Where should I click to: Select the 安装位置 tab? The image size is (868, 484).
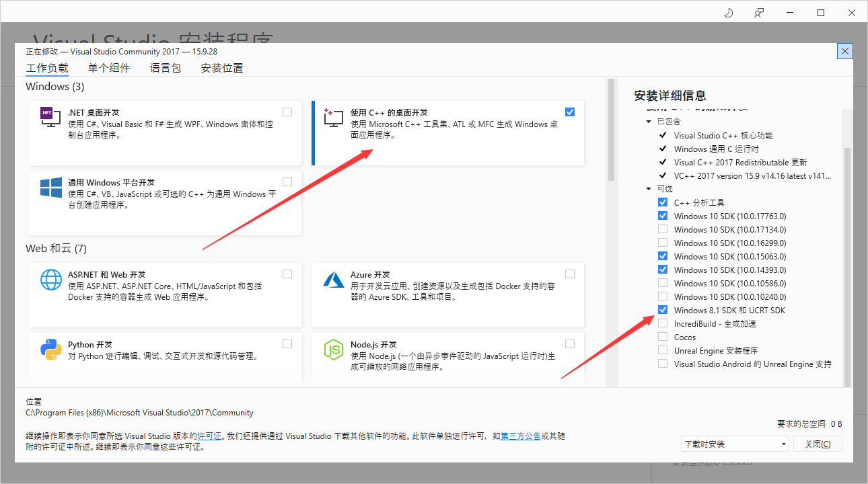point(222,68)
